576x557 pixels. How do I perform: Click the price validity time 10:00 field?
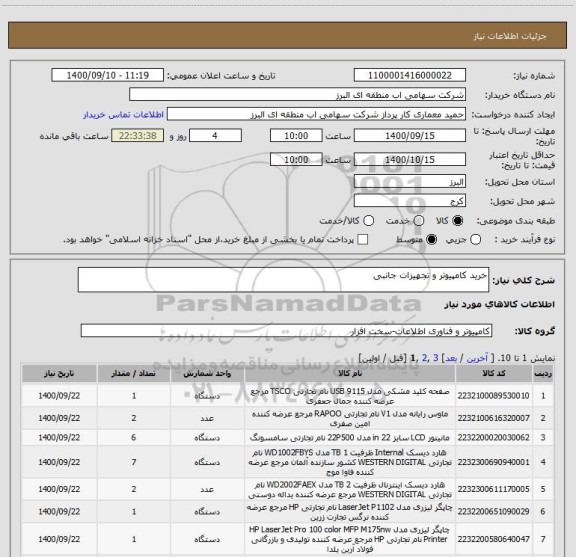pos(296,159)
